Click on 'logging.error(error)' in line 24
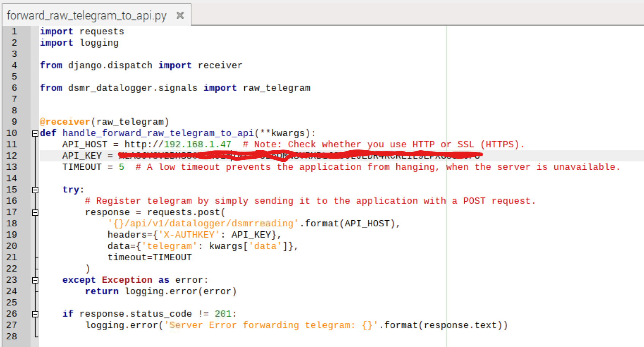The image size is (644, 347). tap(181, 291)
